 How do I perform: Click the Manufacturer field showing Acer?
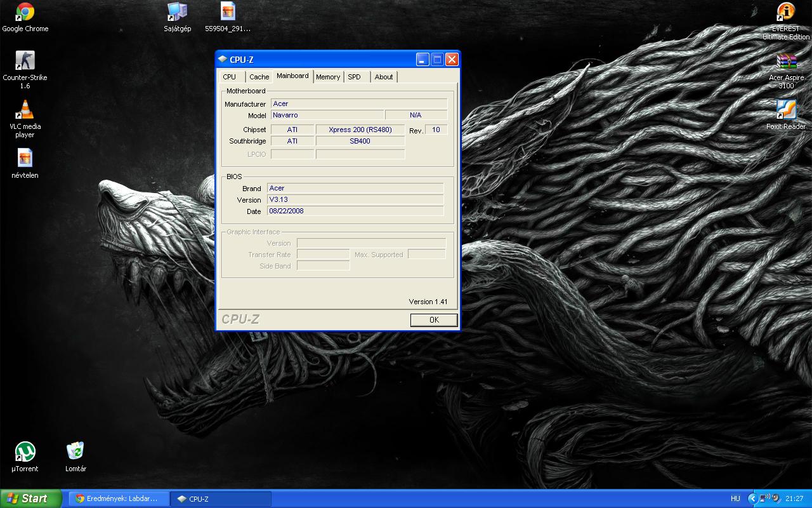point(359,104)
